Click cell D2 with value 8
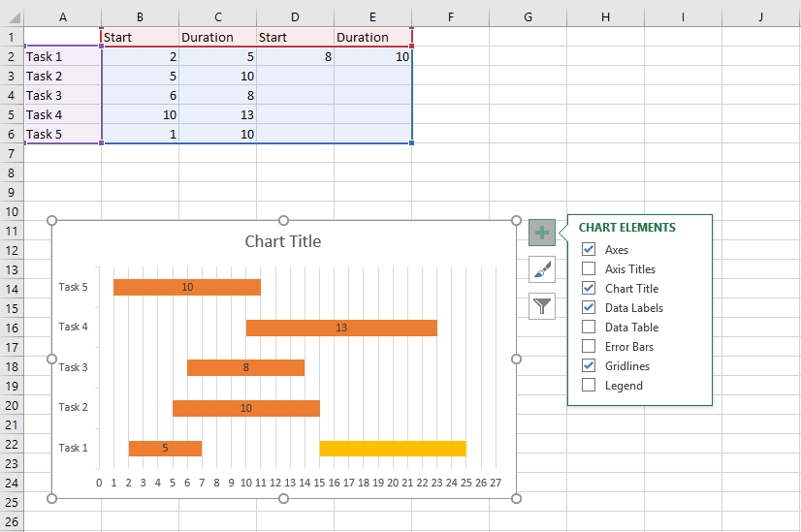 295,56
